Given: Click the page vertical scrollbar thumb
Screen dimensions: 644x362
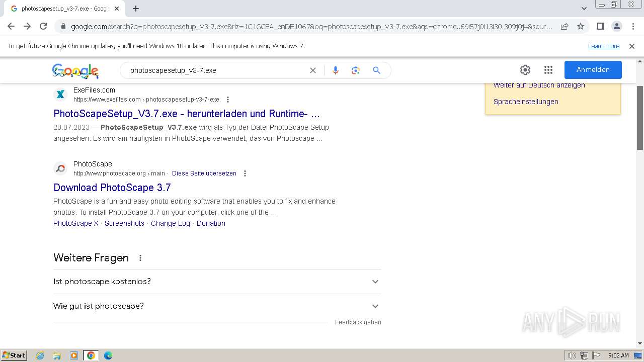Looking at the screenshot, I should click(640, 118).
